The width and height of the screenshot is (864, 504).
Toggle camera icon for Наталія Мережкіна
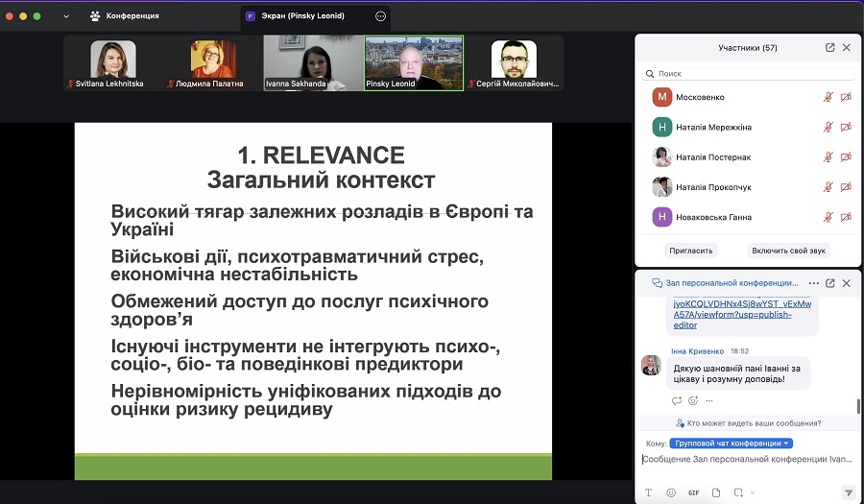pos(846,127)
